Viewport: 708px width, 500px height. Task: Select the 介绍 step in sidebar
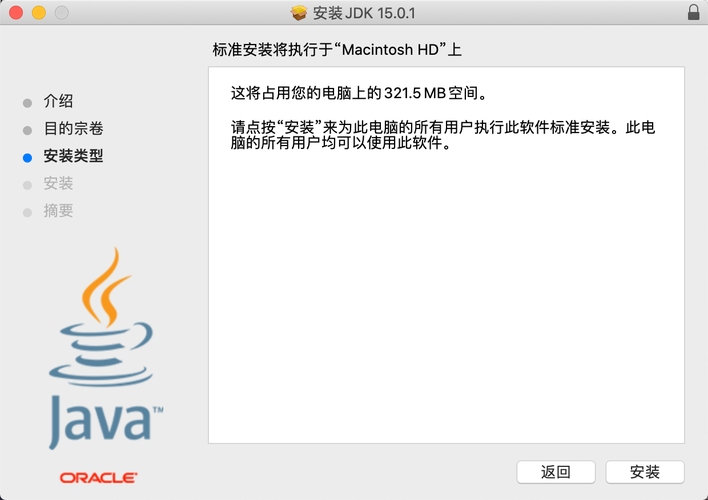coord(58,101)
